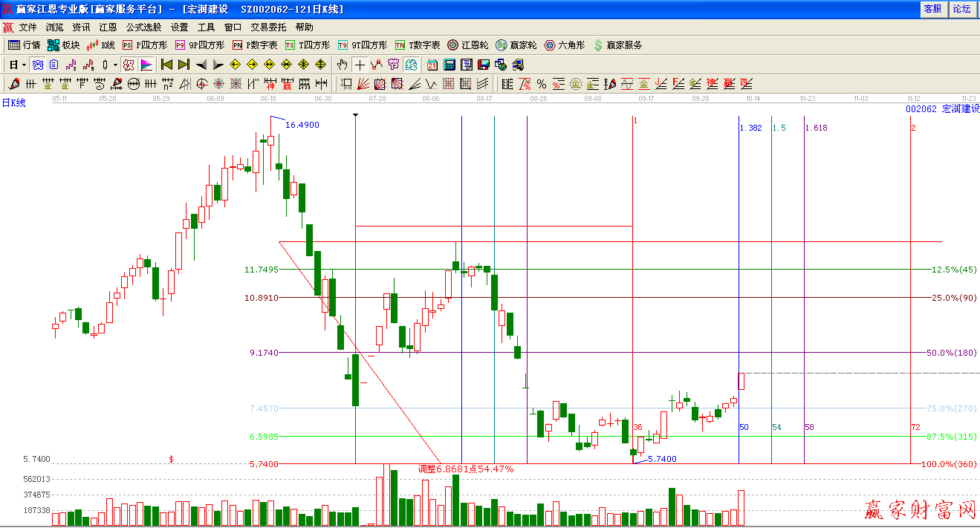Open the 江恩轮 Gann wheel tool

pyautogui.click(x=467, y=45)
